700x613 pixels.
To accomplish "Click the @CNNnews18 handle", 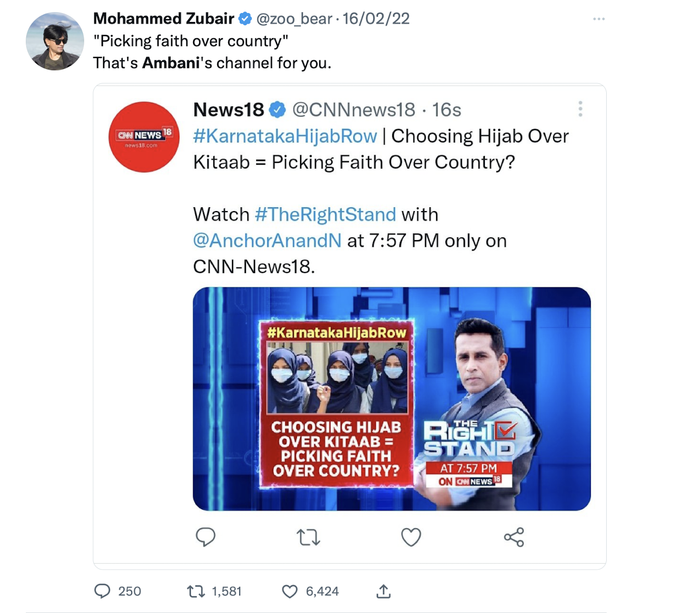I will (354, 110).
